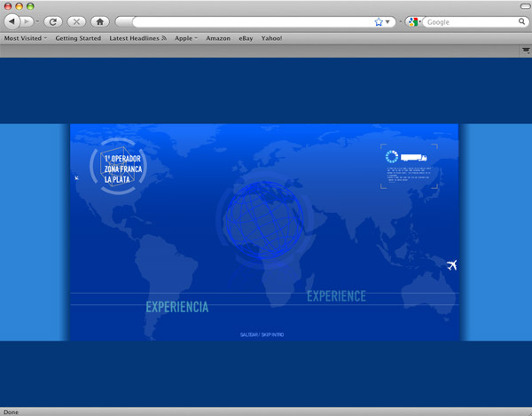The image size is (532, 416).
Task: Click the white airplane icon on map
Action: [451, 264]
